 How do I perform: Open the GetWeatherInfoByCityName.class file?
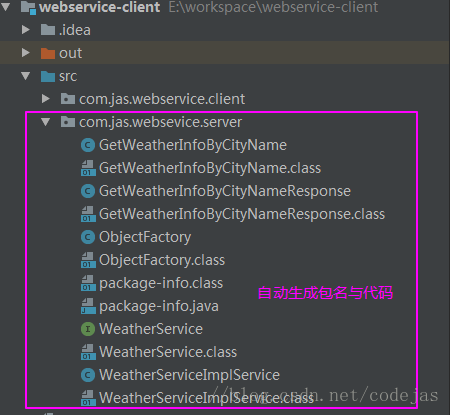(x=210, y=168)
